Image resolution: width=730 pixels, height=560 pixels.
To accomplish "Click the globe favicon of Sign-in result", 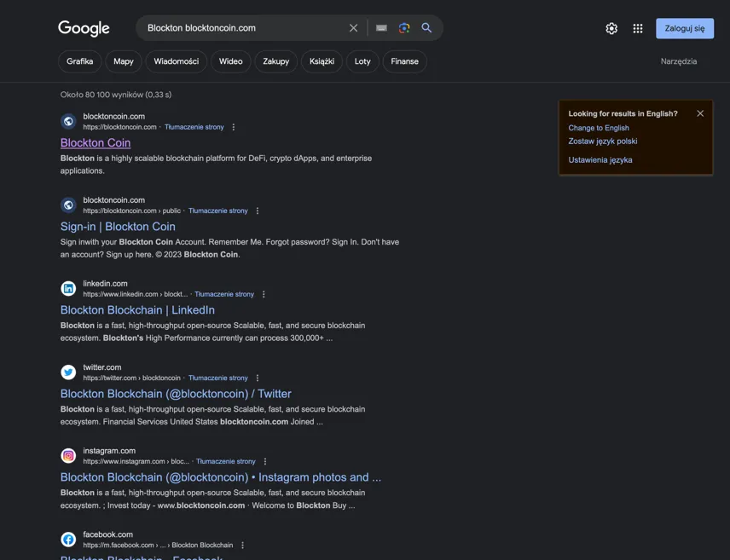I will tap(68, 205).
